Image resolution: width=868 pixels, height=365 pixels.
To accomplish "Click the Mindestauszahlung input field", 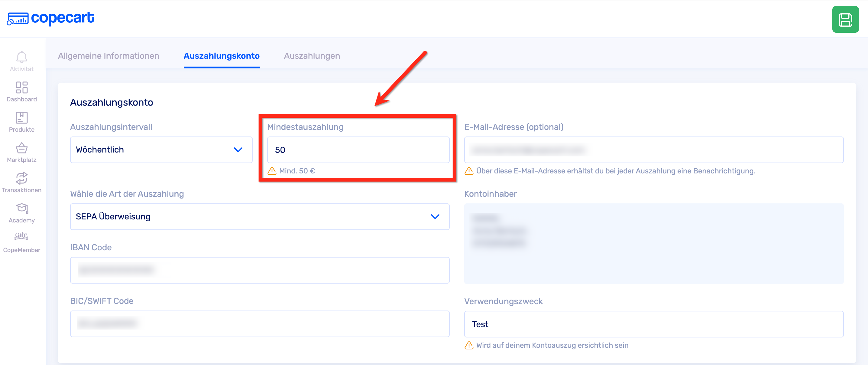I will (x=358, y=150).
